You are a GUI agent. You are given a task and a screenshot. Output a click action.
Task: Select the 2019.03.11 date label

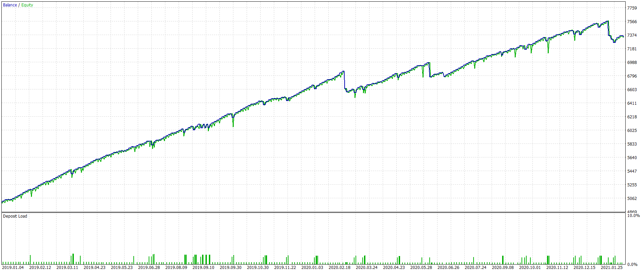click(x=67, y=268)
